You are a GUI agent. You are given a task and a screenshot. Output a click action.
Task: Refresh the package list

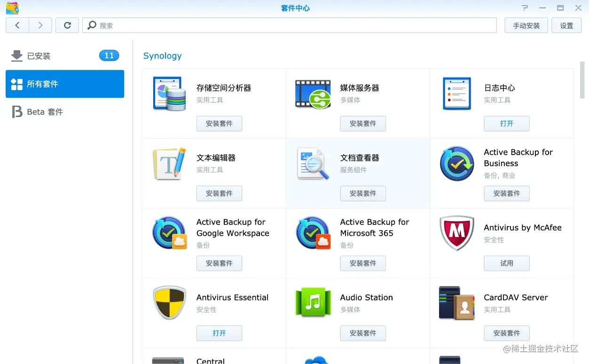pyautogui.click(x=67, y=25)
